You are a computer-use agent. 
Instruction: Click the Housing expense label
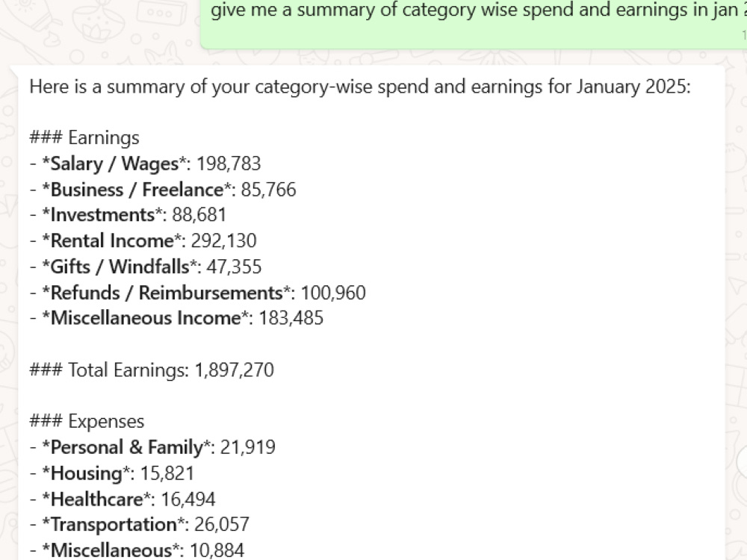click(x=86, y=473)
